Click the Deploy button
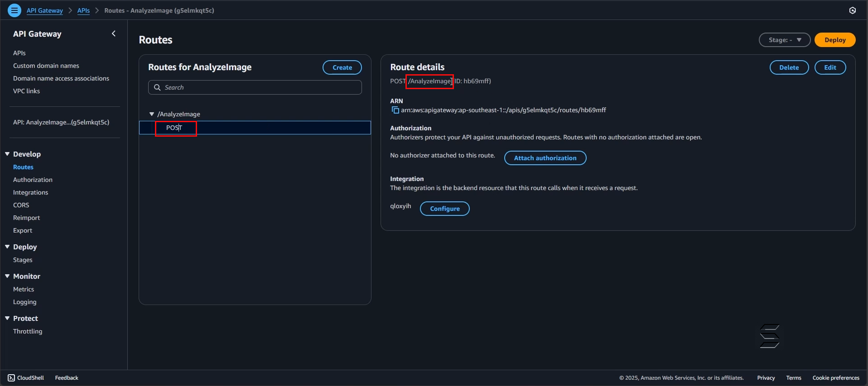The width and height of the screenshot is (868, 386). (835, 40)
